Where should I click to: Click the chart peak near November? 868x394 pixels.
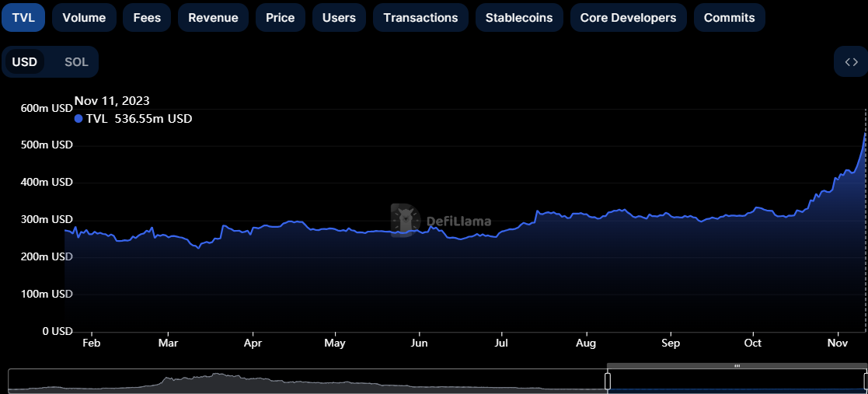tap(865, 133)
